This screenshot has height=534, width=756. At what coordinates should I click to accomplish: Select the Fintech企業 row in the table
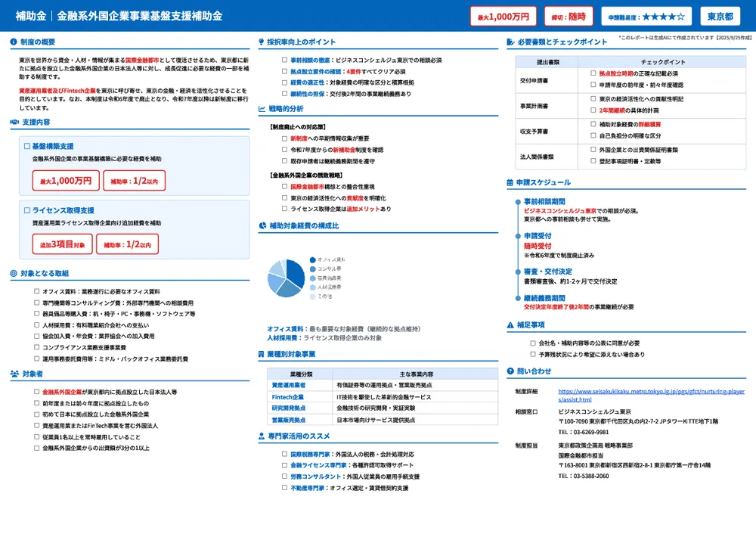click(x=288, y=396)
